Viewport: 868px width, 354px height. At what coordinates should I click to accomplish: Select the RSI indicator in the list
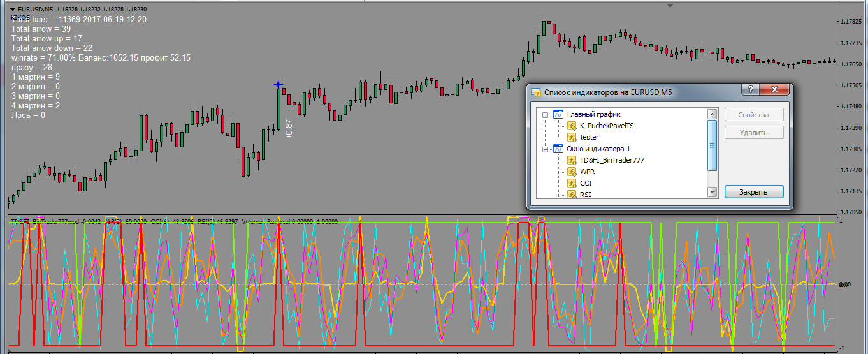585,195
